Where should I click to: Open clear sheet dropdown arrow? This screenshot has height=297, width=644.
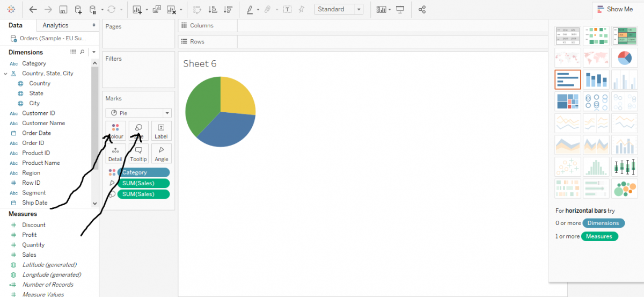[x=181, y=10]
